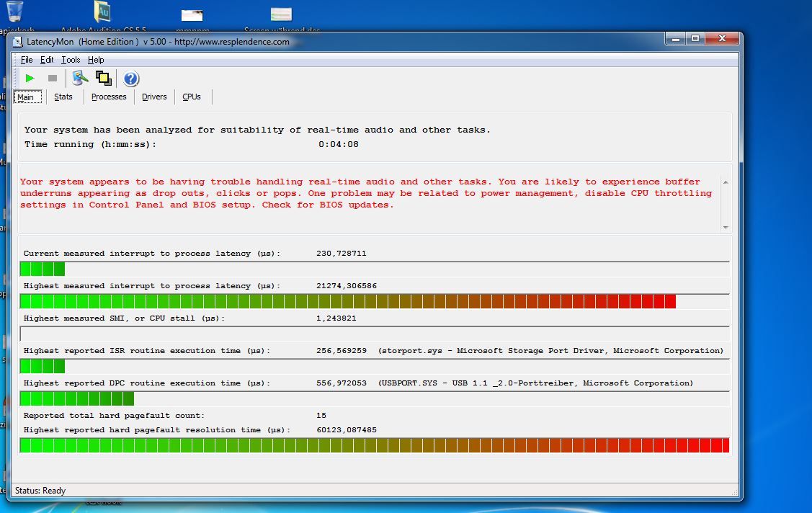Open the Tools menu

pyautogui.click(x=71, y=60)
